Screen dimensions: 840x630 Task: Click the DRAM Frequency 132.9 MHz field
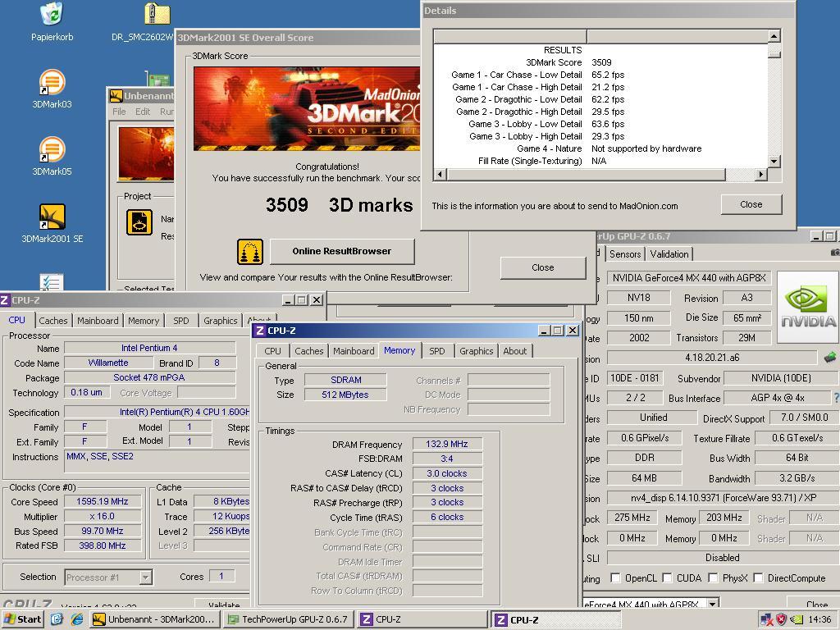(x=447, y=444)
